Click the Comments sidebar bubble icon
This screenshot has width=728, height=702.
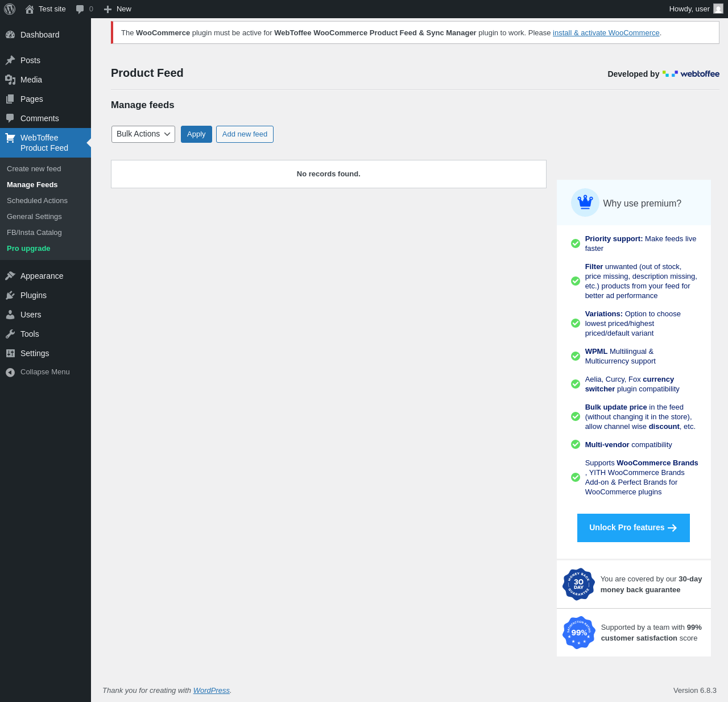(x=10, y=118)
